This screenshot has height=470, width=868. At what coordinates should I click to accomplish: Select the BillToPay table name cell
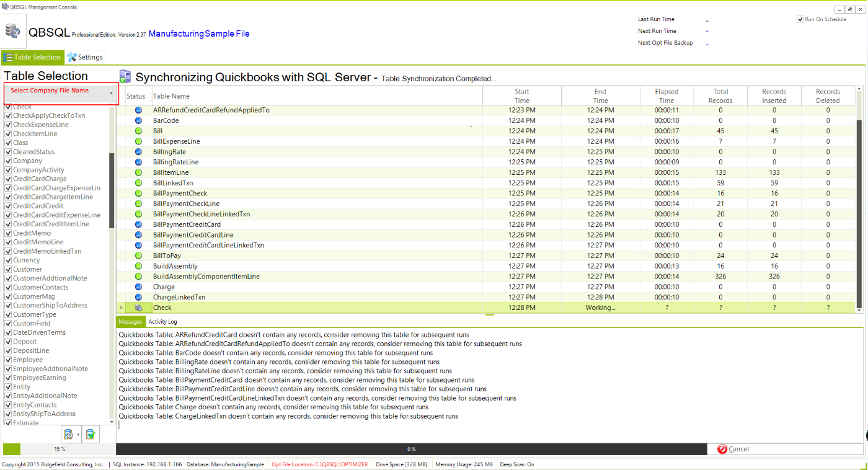317,255
